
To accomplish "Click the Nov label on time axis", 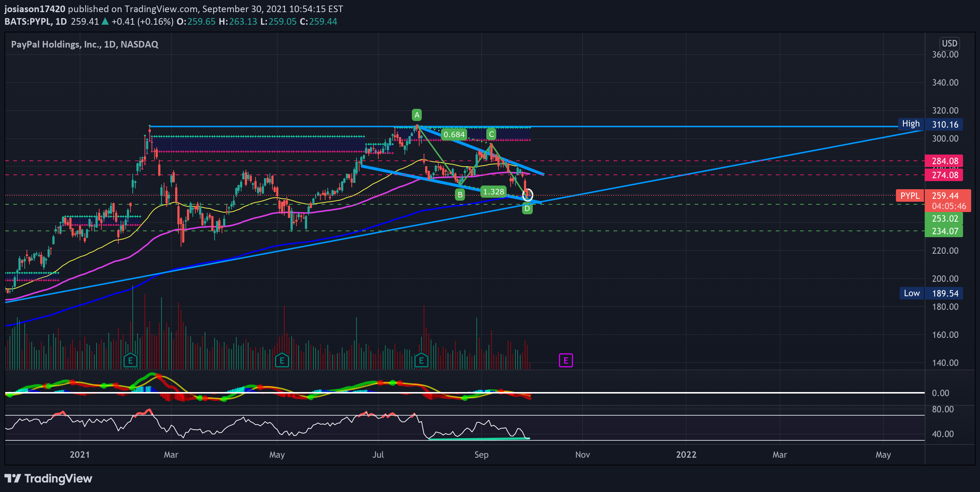I will pos(583,454).
